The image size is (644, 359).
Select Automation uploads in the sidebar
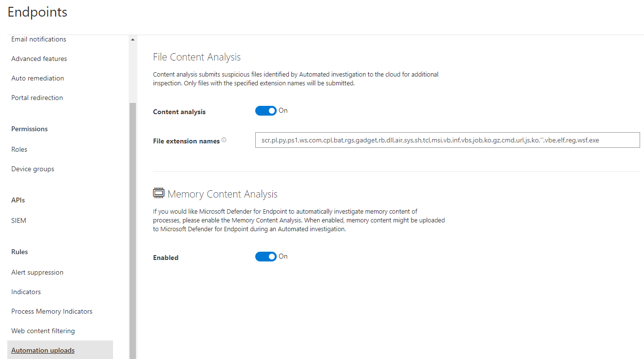point(43,350)
